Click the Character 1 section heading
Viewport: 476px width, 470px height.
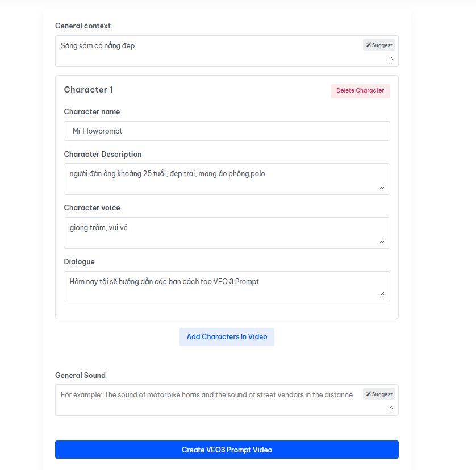click(x=89, y=90)
